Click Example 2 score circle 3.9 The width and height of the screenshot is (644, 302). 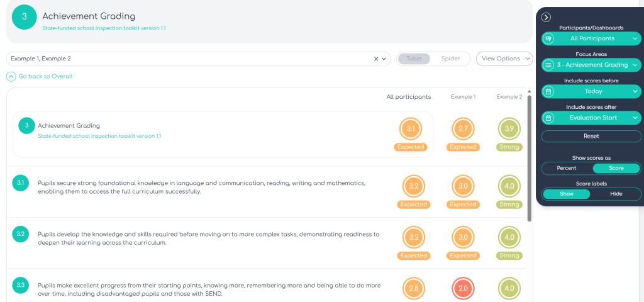tap(509, 129)
